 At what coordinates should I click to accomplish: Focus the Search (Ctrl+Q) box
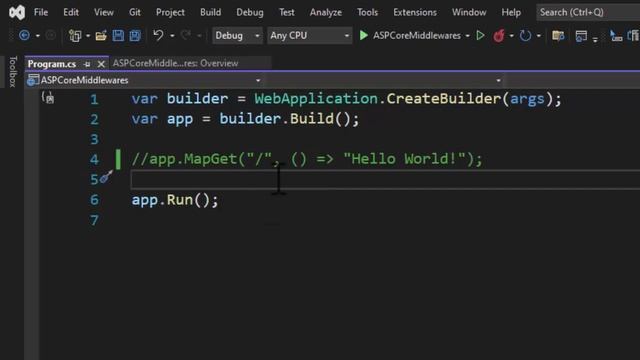[588, 13]
